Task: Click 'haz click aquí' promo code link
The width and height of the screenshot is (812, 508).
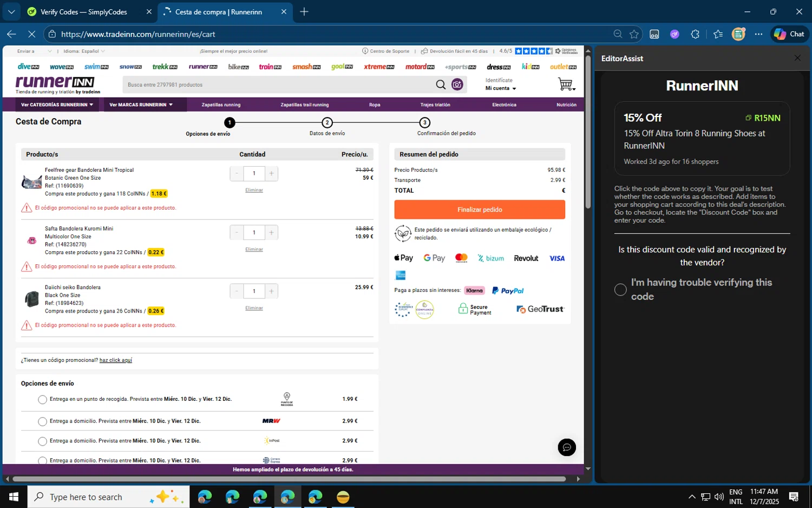Action: click(116, 360)
